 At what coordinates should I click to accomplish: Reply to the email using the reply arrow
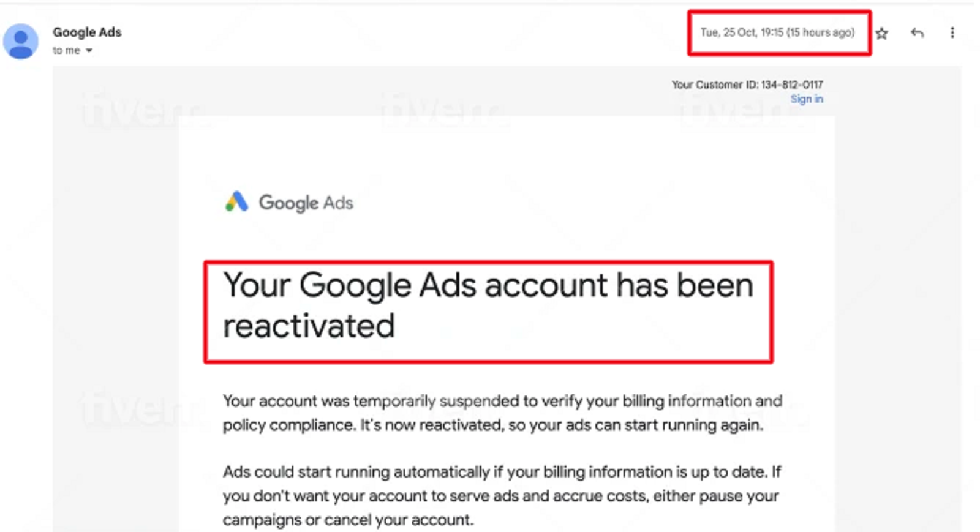tap(918, 34)
